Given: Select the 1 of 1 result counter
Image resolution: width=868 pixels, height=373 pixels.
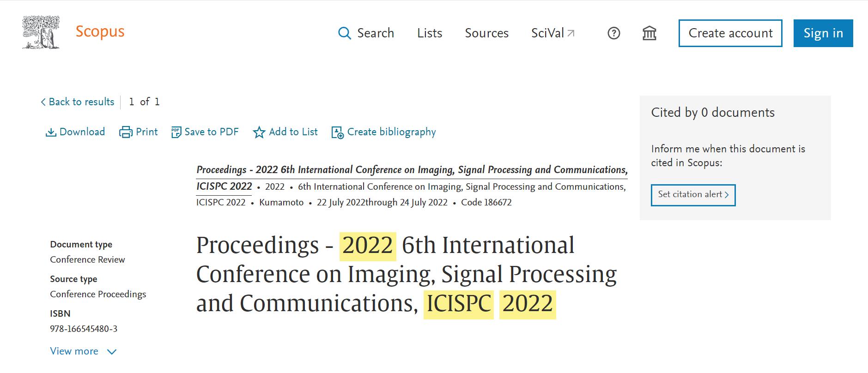Looking at the screenshot, I should tap(145, 102).
